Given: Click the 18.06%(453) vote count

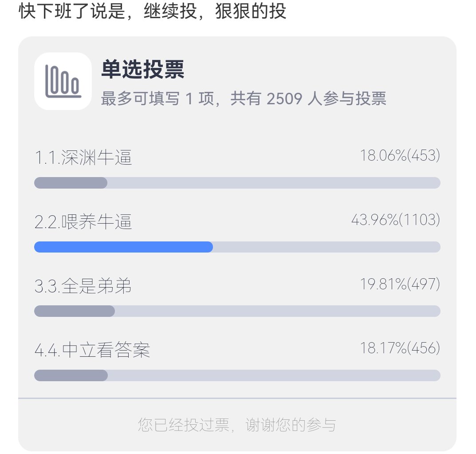Looking at the screenshot, I should click(x=400, y=156).
